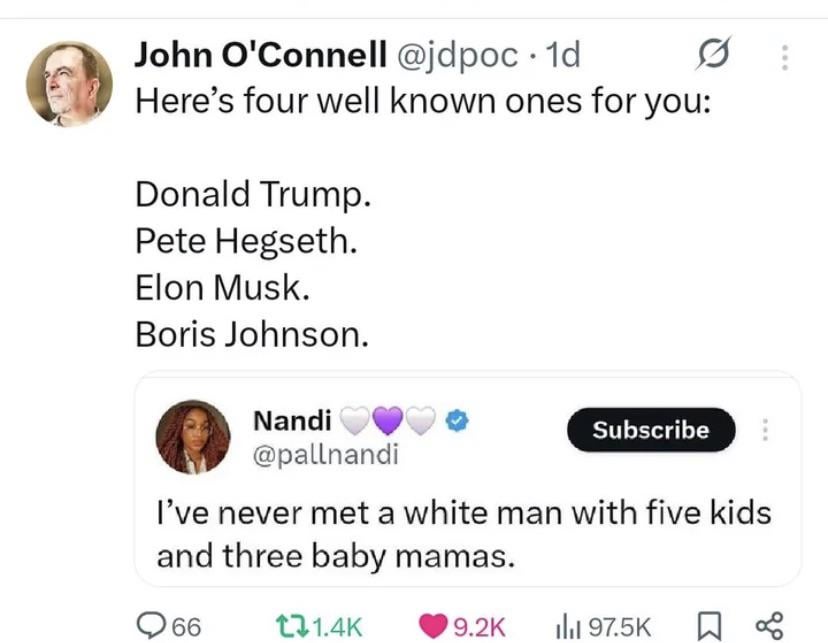Open the quoted tweet's three-dot menu
Screen dimensions: 828x643
tap(767, 430)
